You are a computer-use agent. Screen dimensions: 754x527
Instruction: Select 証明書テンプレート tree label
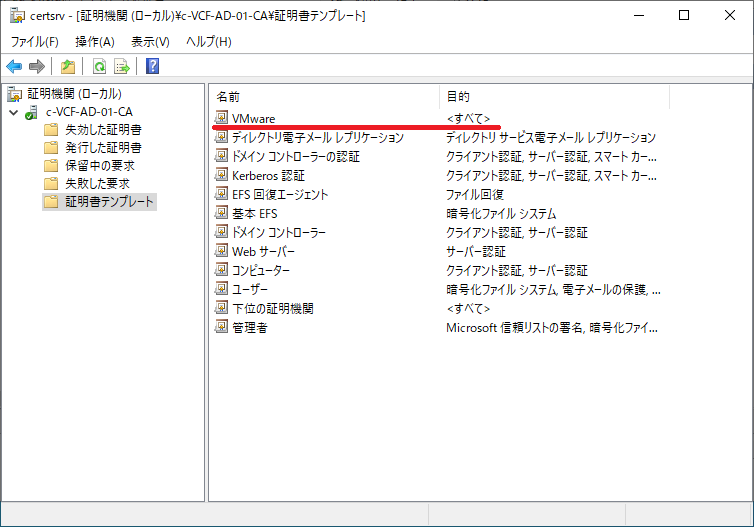point(110,201)
